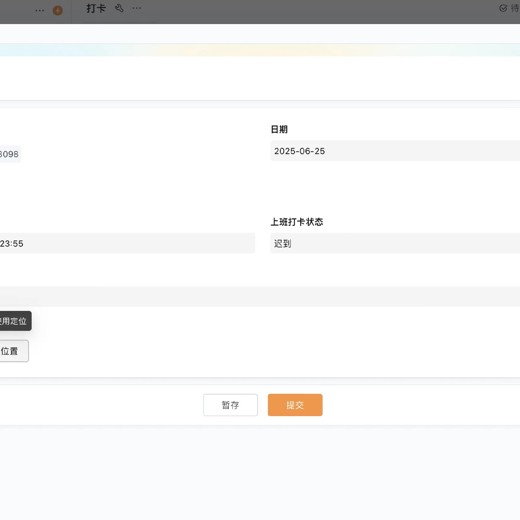Open the ellipsis menu right of the wrench
This screenshot has width=520, height=520.
tap(137, 8)
